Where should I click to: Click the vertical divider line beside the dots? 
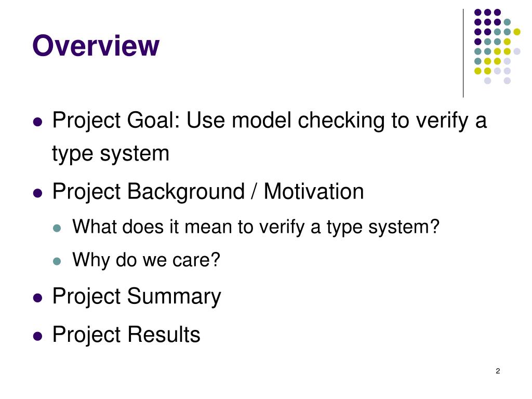(x=463, y=54)
